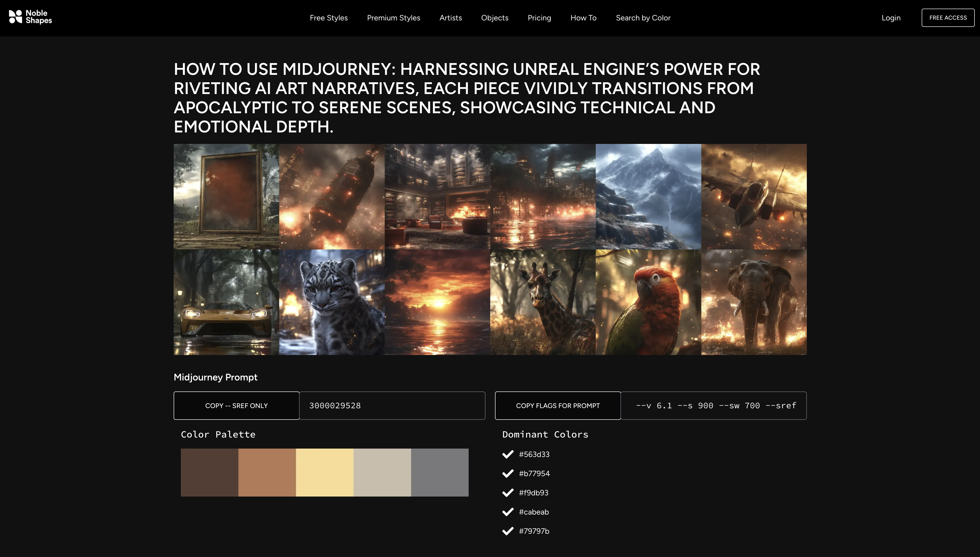Click the How To Use Midjourney headline
This screenshot has height=557, width=980.
pyautogui.click(x=467, y=98)
